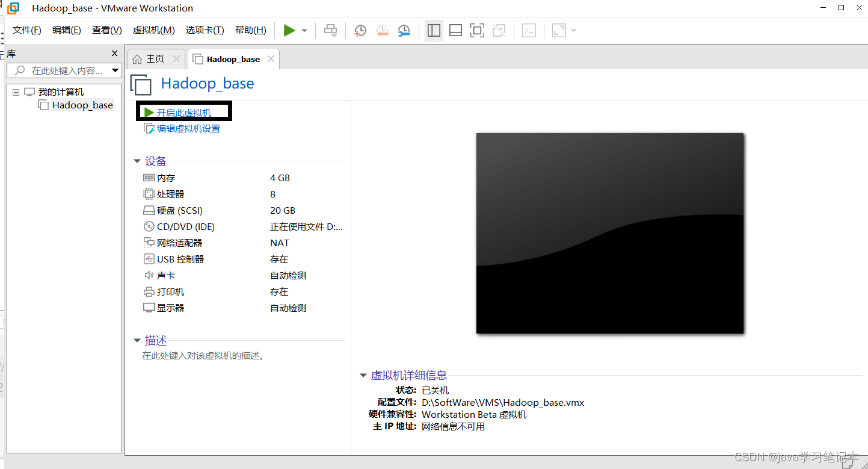Click the 内存 device label
868x469 pixels.
point(166,178)
